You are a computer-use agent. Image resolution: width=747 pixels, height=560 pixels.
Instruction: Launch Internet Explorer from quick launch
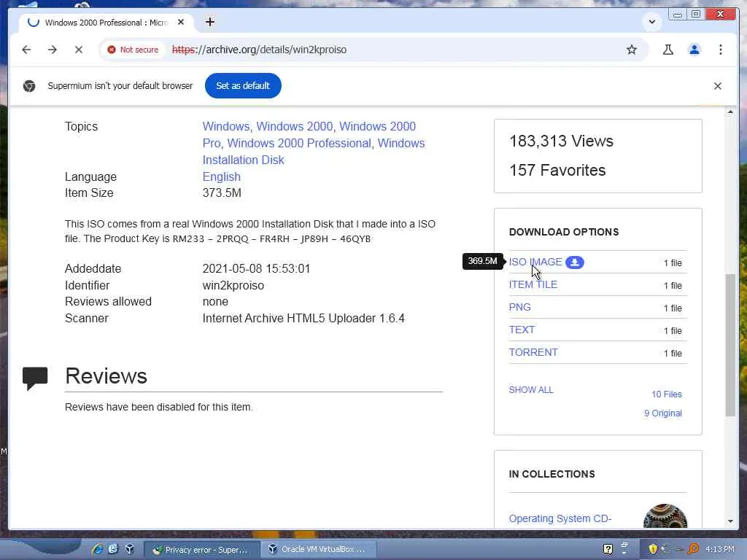(97, 549)
